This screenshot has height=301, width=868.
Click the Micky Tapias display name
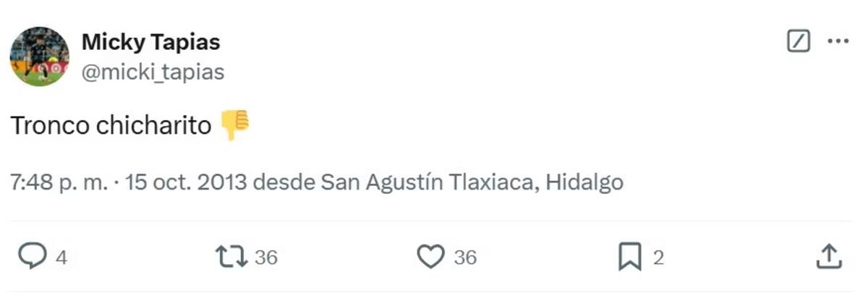click(x=150, y=42)
